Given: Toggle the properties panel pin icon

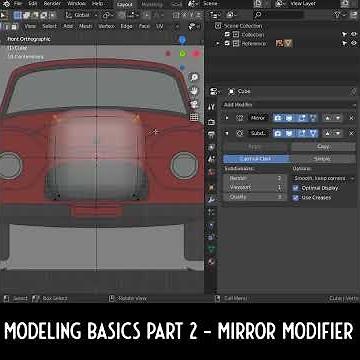Looking at the screenshot, I should click(x=354, y=91).
